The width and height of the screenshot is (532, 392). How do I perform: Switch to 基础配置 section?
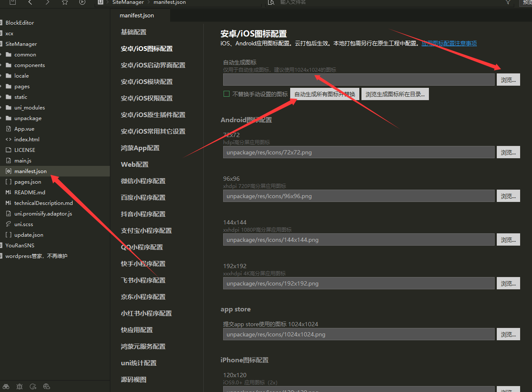pos(134,32)
